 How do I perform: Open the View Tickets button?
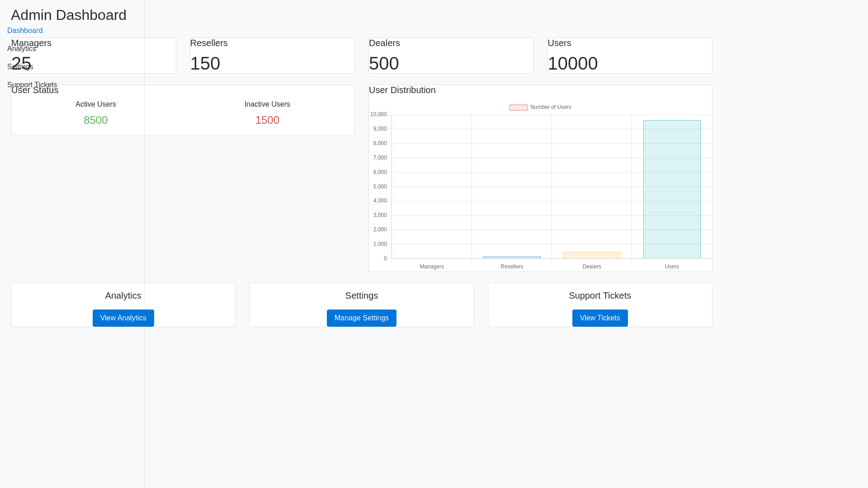(x=599, y=318)
